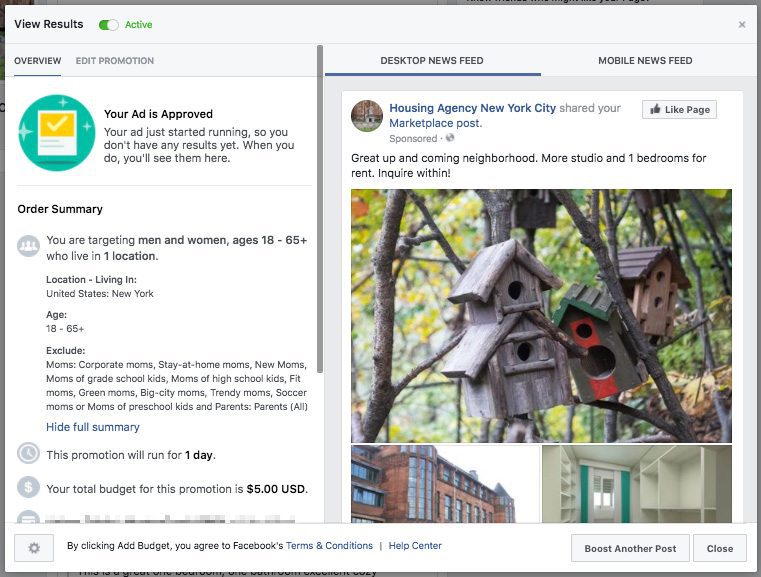The height and width of the screenshot is (577, 761).
Task: Open the closet interior photo thumbnail
Action: [637, 484]
